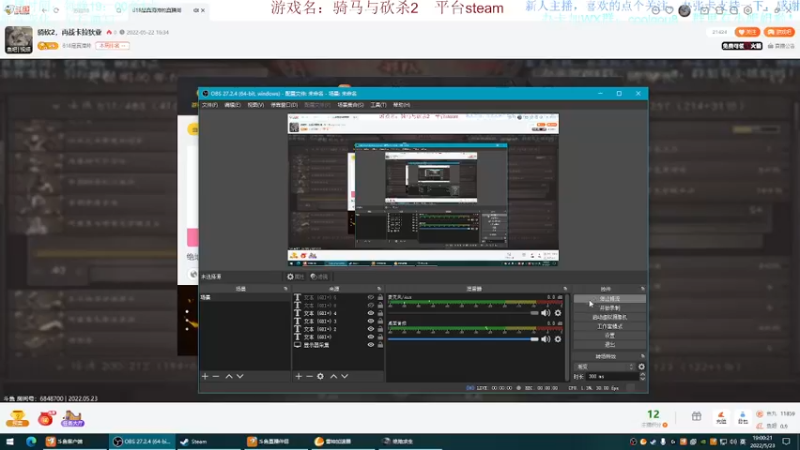Image resolution: width=800 pixels, height=450 pixels.
Task: Open the 麦克风/Aux channel settings gear
Action: pyautogui.click(x=558, y=313)
